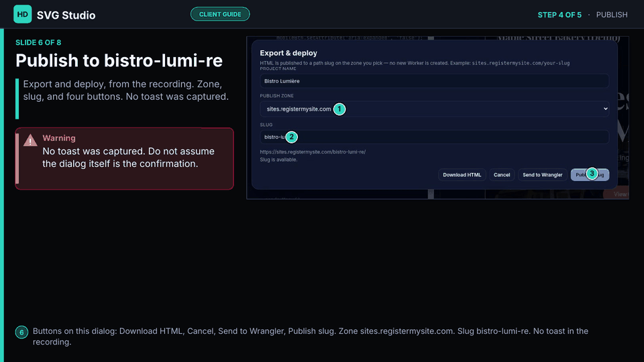Click Send to Wrangler button
Image resolution: width=644 pixels, height=362 pixels.
pos(542,175)
